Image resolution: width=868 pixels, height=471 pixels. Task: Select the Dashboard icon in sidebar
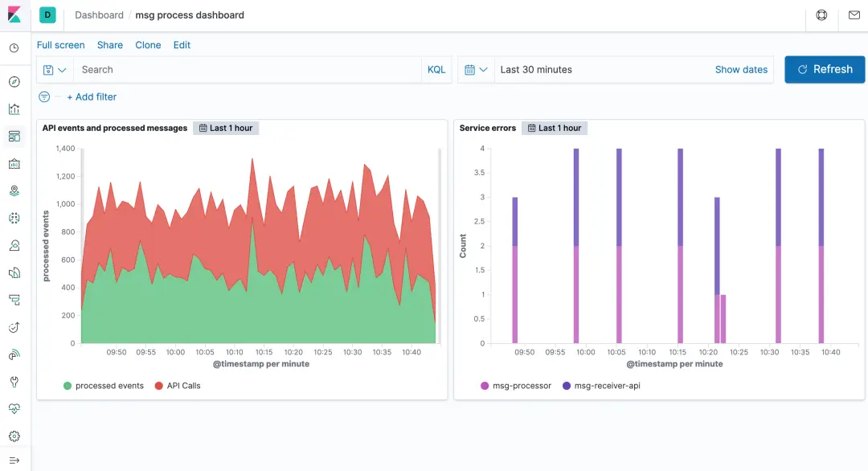click(x=14, y=136)
